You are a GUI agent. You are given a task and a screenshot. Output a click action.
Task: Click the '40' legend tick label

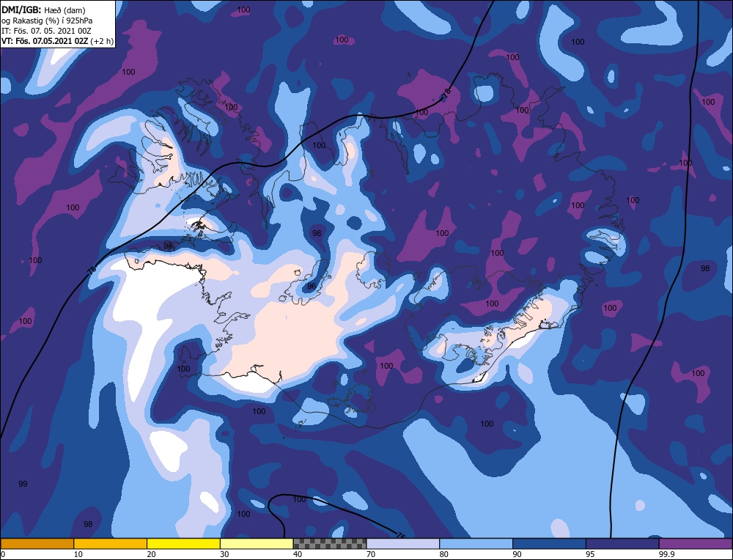coord(298,554)
